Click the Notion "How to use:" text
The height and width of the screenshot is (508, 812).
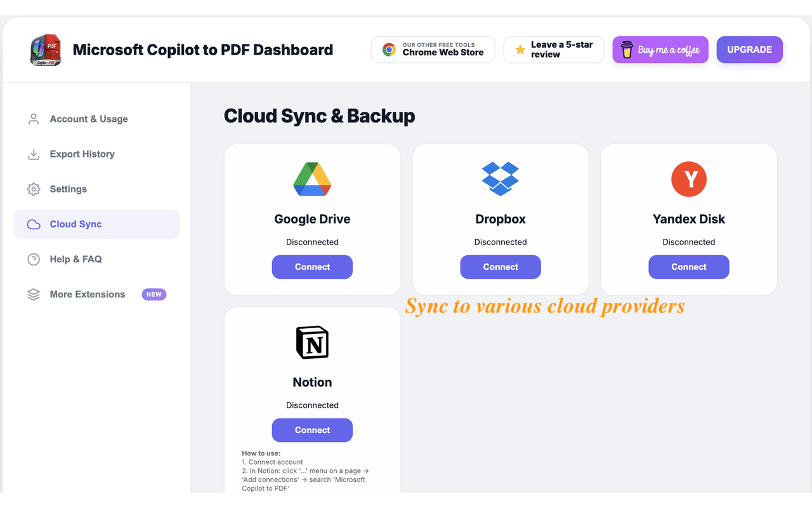click(261, 453)
